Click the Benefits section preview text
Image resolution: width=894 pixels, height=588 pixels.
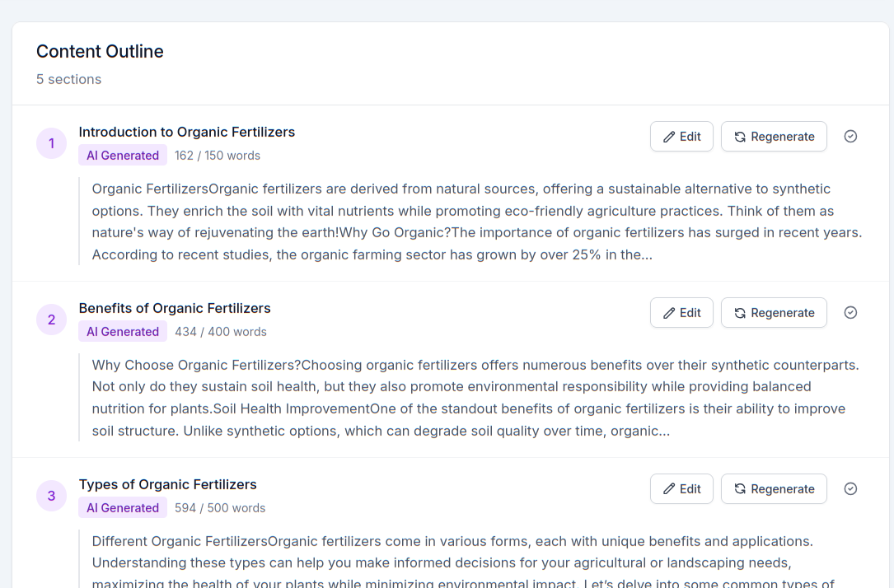pyautogui.click(x=476, y=398)
